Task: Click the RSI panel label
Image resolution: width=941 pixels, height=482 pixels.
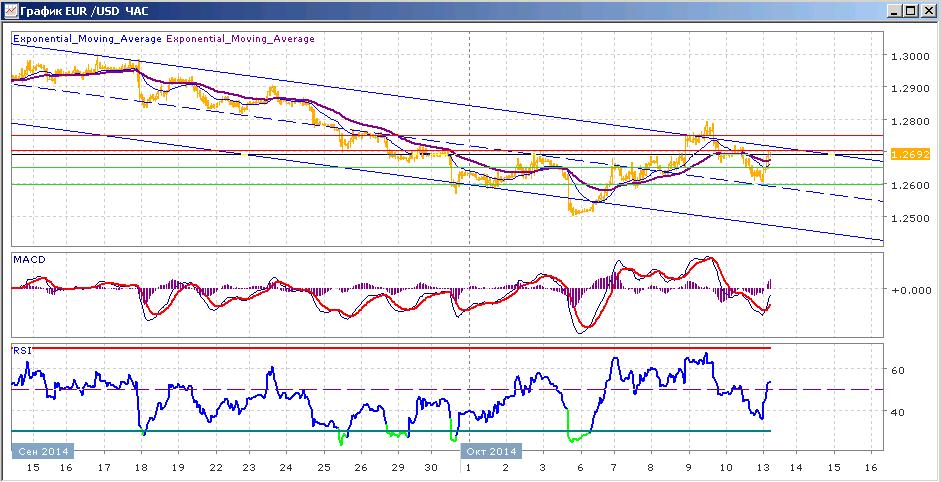Action: point(21,351)
